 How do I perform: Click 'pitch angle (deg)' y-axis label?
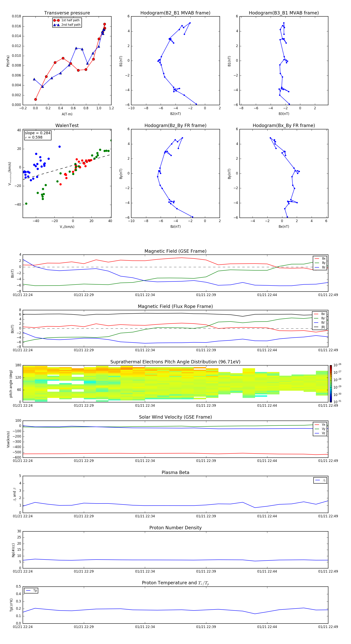click(x=11, y=384)
